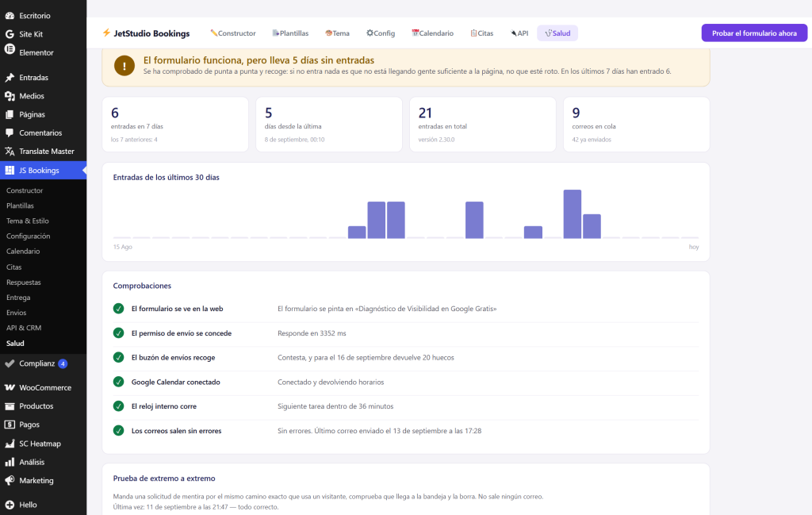Go to Tema & Estilo submenu
The image size is (812, 515).
coord(28,221)
